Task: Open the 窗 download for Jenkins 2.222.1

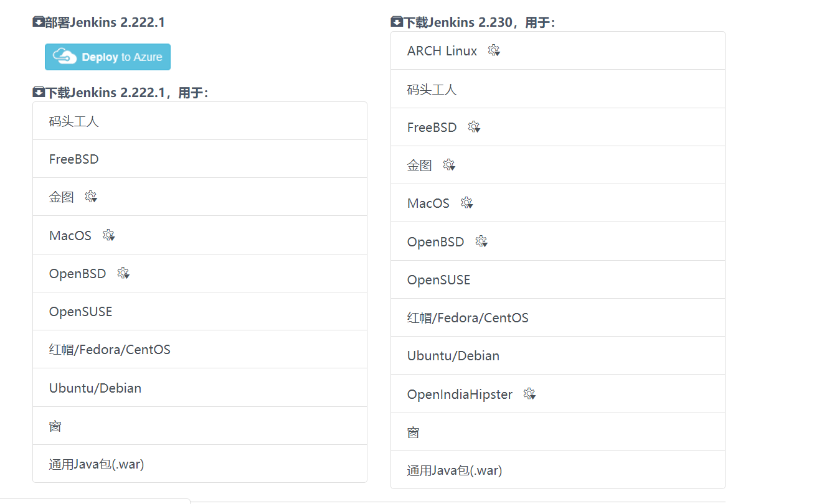Action: (200, 426)
